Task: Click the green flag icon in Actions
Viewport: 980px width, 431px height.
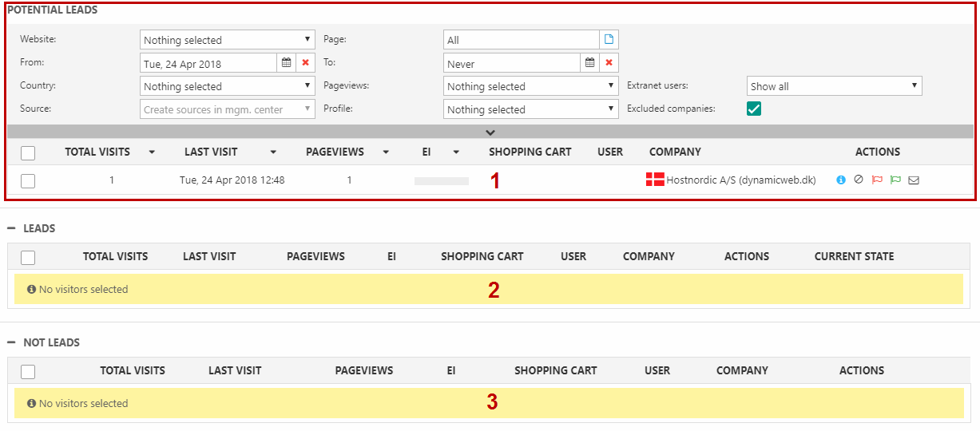Action: tap(895, 180)
